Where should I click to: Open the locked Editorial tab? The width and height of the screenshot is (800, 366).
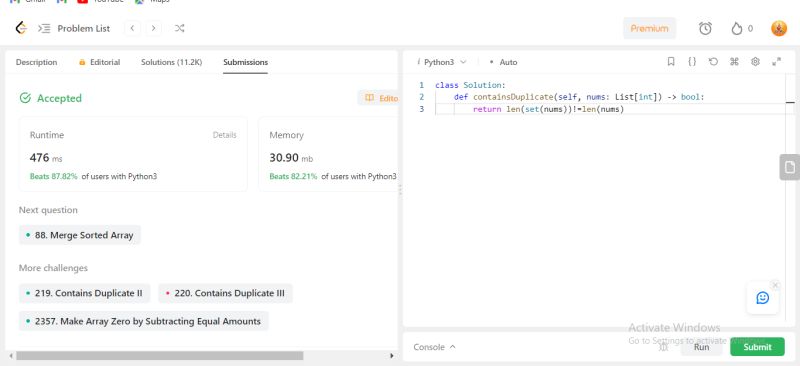point(99,62)
